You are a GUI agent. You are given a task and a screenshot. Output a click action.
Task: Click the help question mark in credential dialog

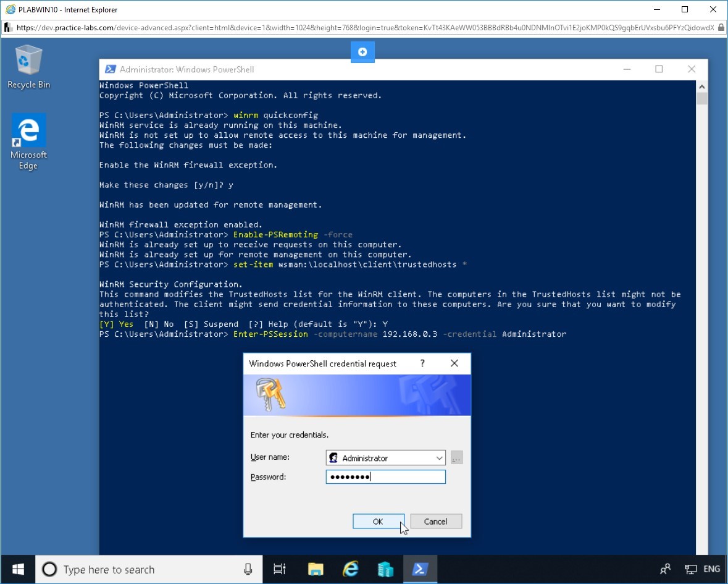(422, 363)
